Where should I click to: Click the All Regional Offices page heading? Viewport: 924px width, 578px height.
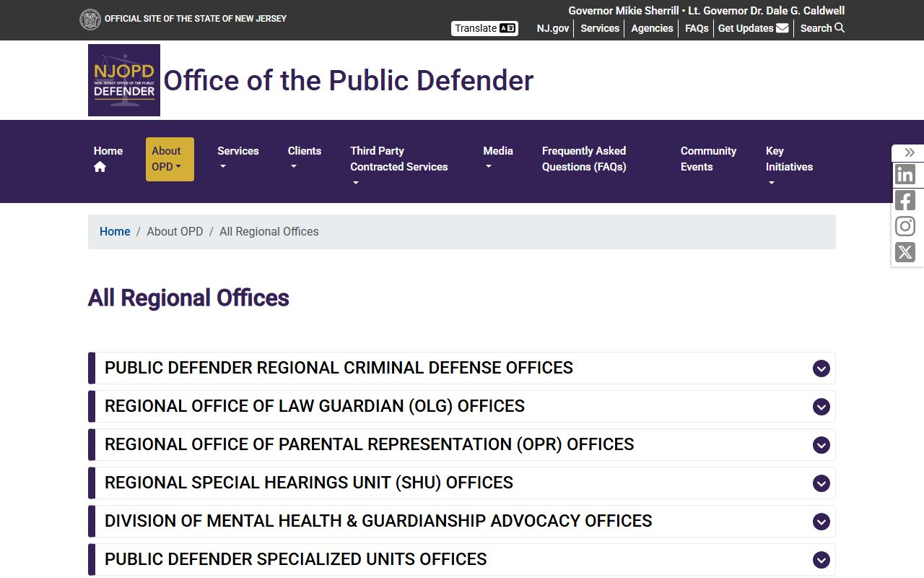[x=188, y=298]
